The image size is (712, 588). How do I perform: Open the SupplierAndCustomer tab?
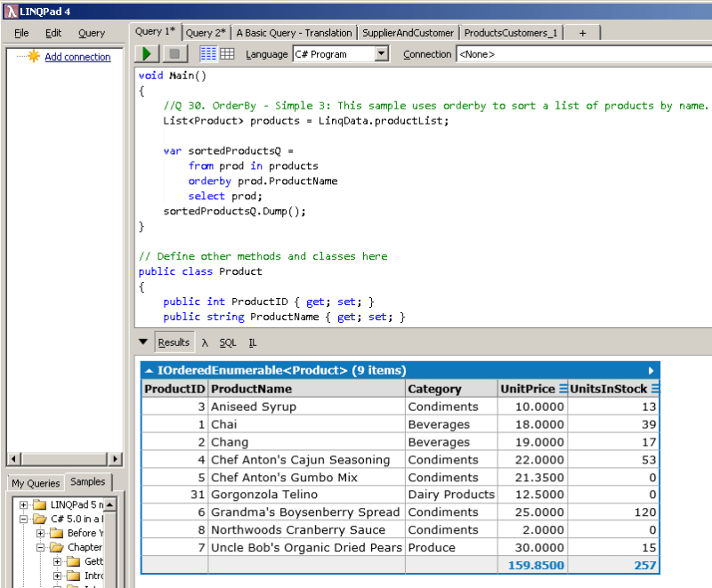pos(408,33)
